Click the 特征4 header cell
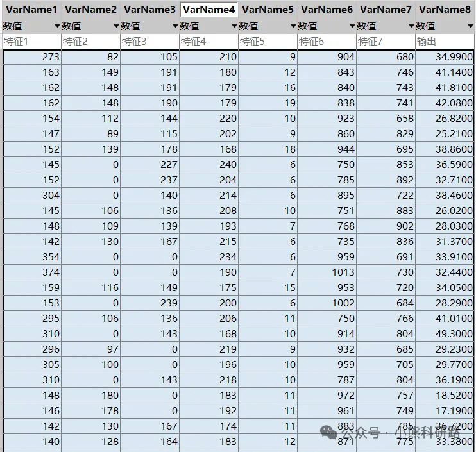Viewport: 476px width, 452px height. click(208, 41)
